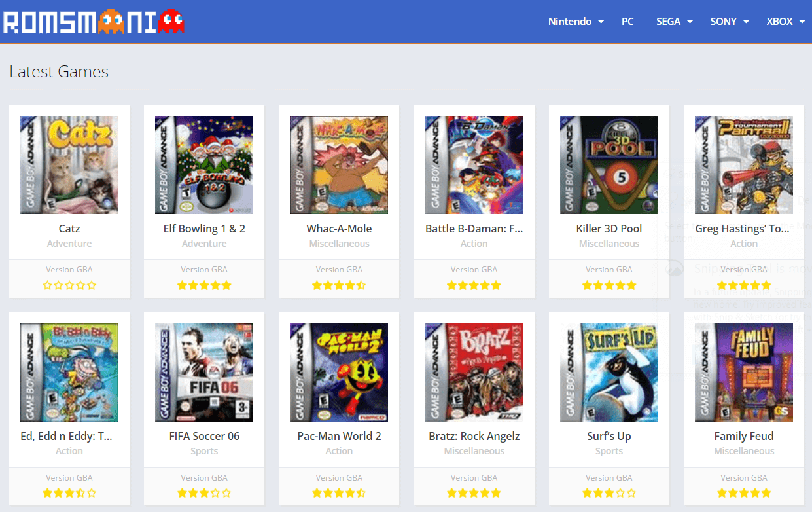Click the star rating under Greg Hastings
Viewport: 812px width, 512px height.
pyautogui.click(x=744, y=285)
